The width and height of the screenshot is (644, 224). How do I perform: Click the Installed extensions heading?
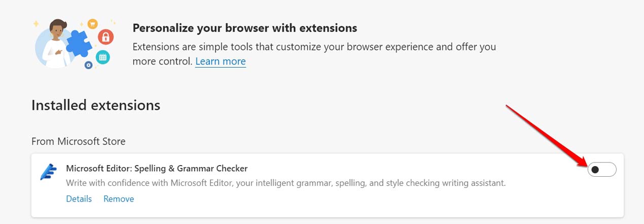(96, 105)
